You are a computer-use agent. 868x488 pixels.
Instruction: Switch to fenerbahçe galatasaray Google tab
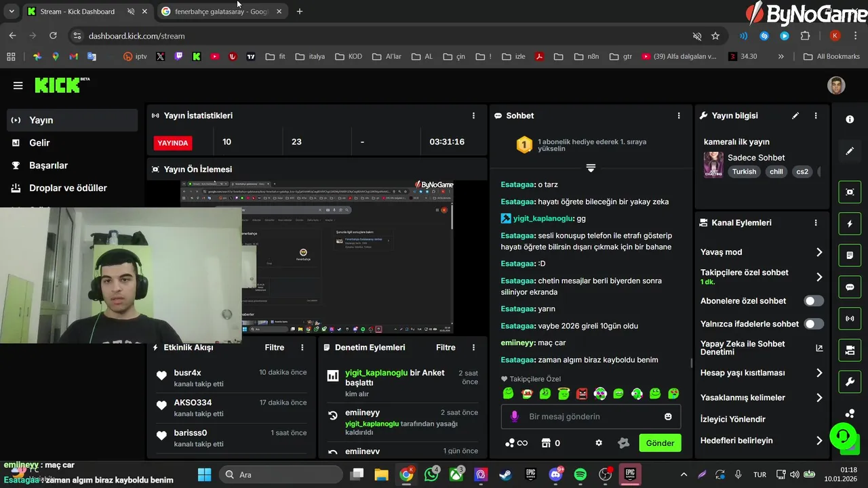pos(222,12)
